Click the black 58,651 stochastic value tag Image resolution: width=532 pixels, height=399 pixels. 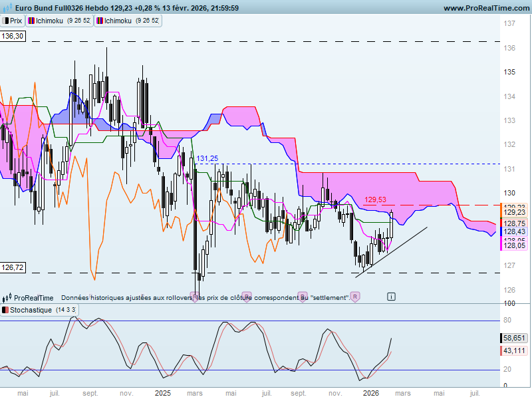point(514,338)
